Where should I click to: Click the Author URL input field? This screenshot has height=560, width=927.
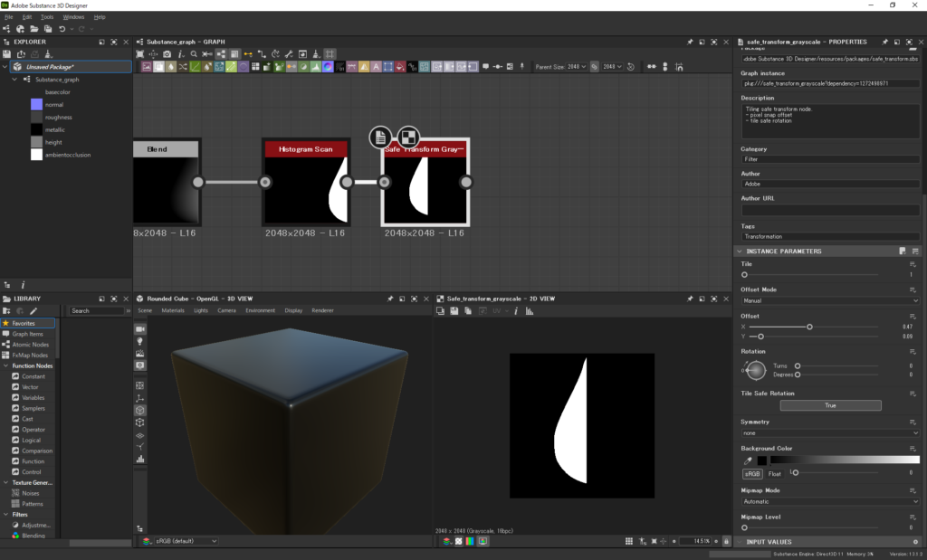click(830, 210)
